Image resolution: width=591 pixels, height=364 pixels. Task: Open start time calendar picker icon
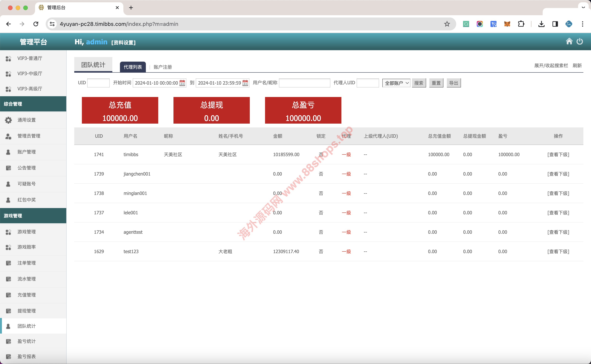[x=182, y=83]
